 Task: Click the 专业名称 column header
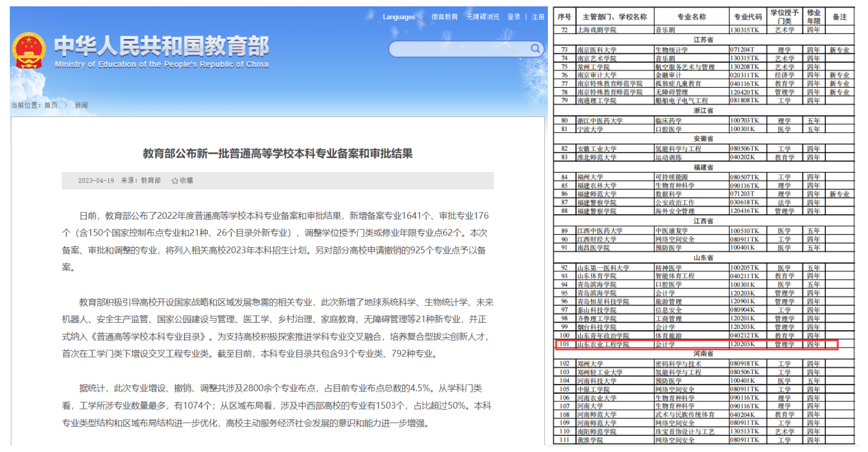691,17
